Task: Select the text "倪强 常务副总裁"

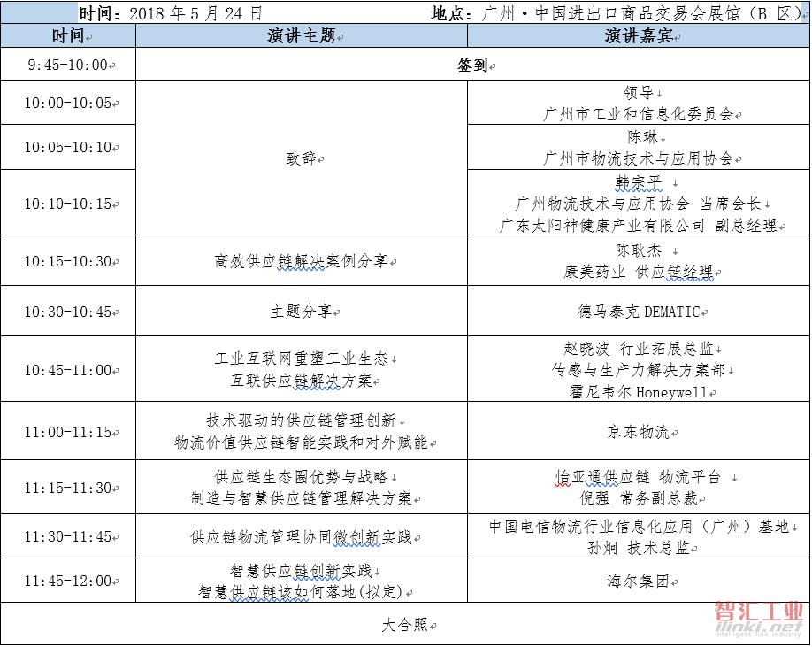Action: pos(639,498)
